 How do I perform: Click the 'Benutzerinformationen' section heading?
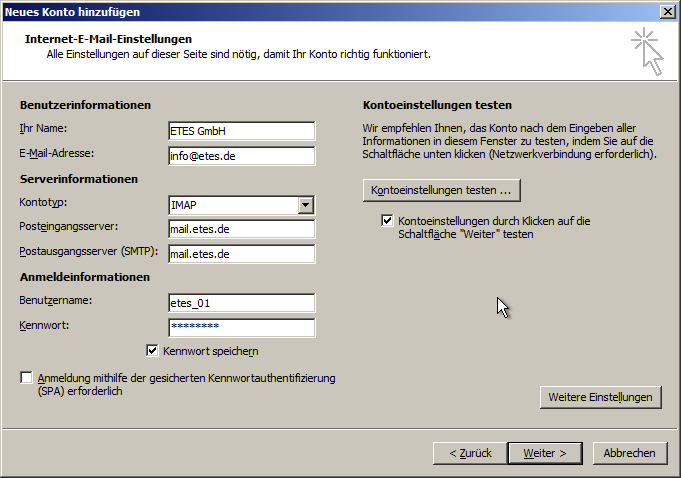pyautogui.click(x=86, y=105)
